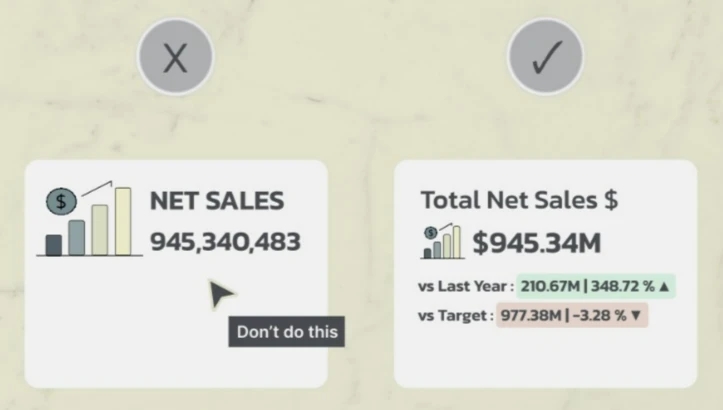Click the Total Net Sales $ title
723x410 pixels.
(519, 200)
